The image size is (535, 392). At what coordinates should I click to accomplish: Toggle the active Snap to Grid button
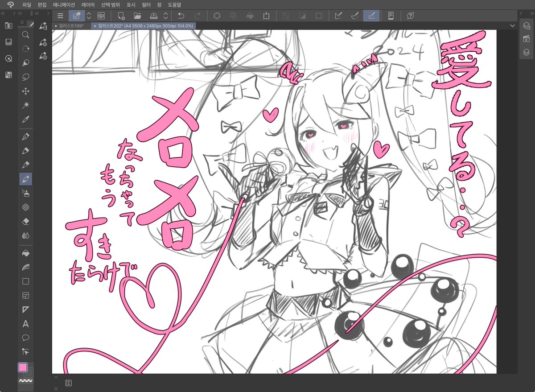coord(371,16)
